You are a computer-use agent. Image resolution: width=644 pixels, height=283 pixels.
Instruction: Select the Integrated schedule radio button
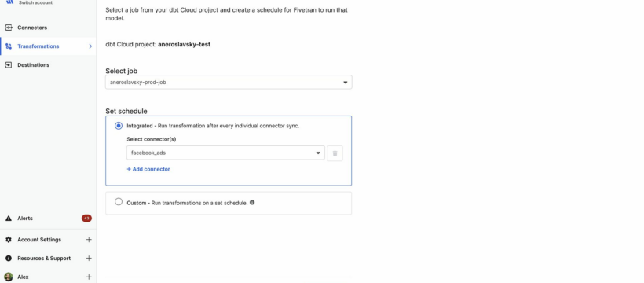[x=119, y=126]
